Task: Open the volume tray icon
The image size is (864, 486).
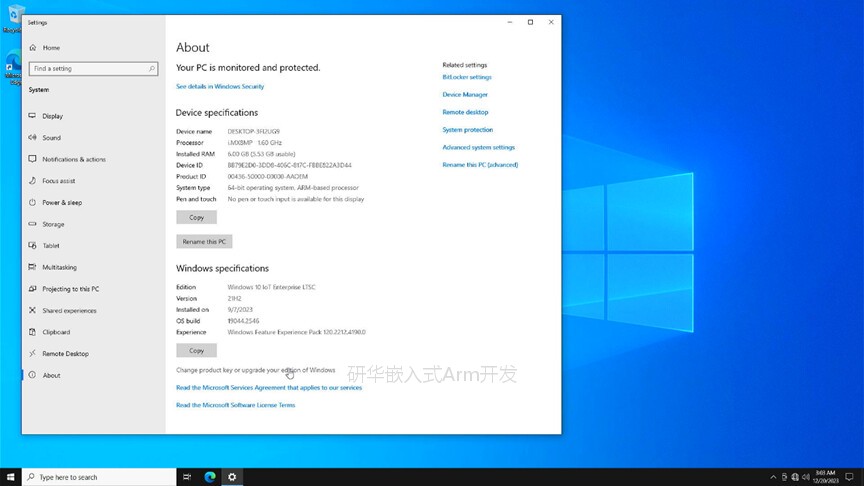Action: [806, 477]
